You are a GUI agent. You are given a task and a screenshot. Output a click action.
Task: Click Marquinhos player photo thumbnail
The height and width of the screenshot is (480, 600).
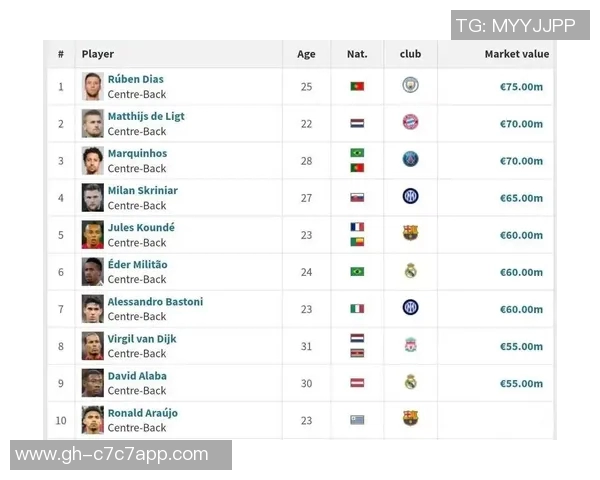coord(93,160)
